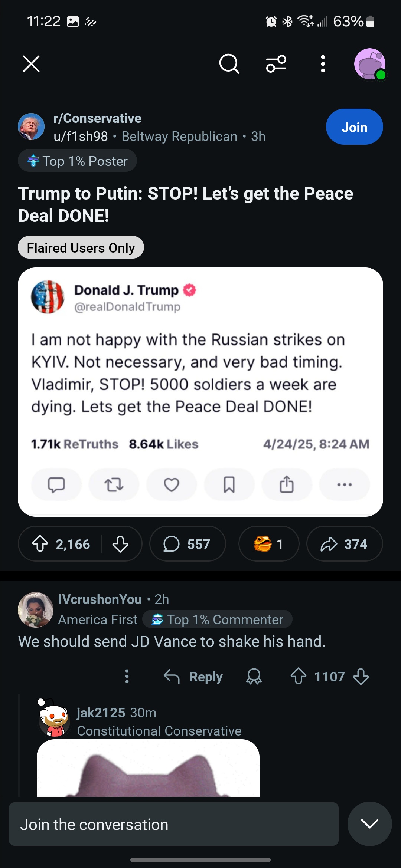This screenshot has width=401, height=868.
Task: Tap the Join the conversation field
Action: pyautogui.click(x=173, y=824)
